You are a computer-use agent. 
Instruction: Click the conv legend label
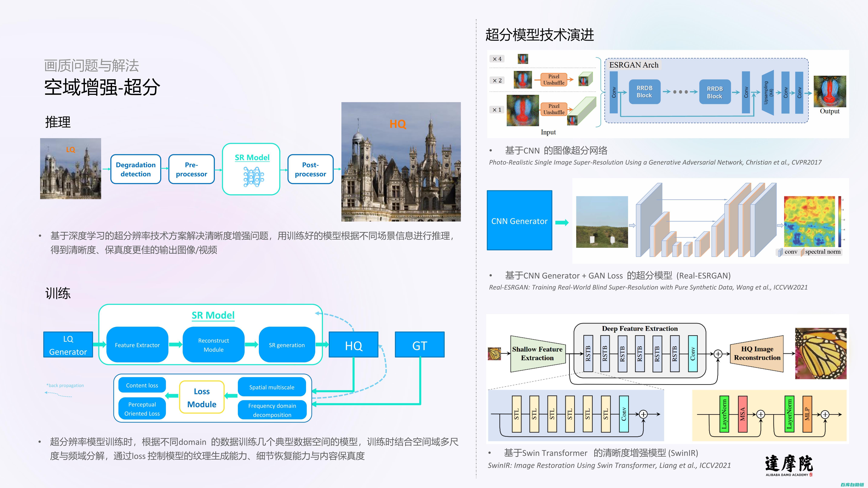pyautogui.click(x=791, y=252)
